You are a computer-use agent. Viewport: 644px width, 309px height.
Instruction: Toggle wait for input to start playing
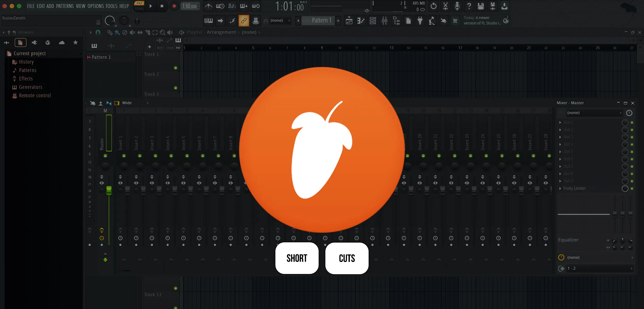[x=220, y=6]
